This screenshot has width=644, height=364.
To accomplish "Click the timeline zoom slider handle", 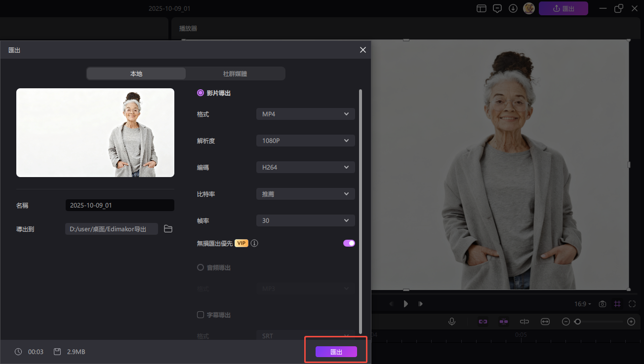I will (577, 322).
